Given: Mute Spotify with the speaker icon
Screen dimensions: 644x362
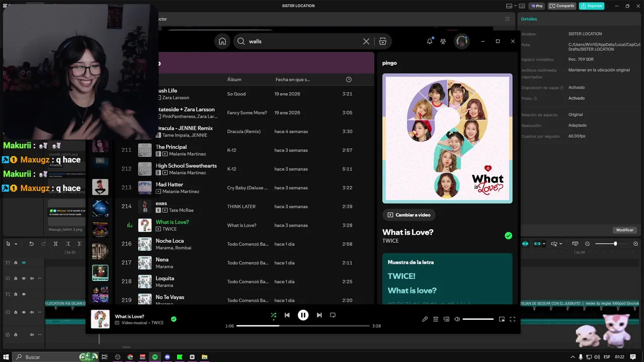Looking at the screenshot, I should tap(457, 319).
